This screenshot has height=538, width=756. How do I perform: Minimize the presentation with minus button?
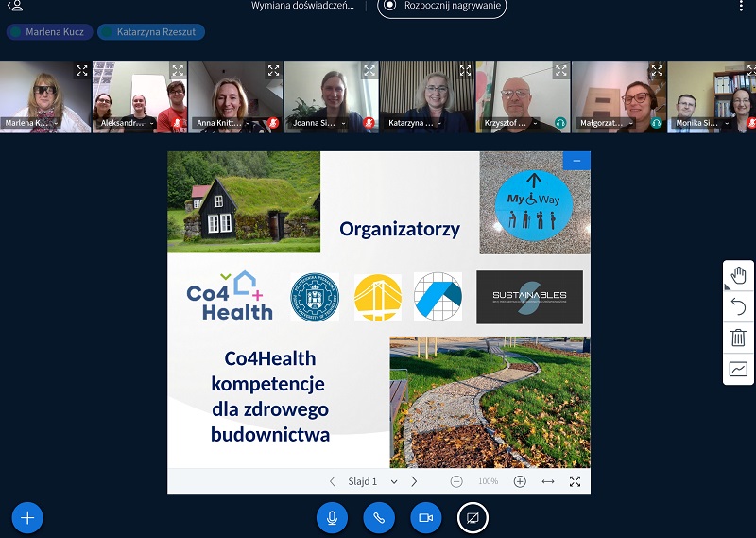click(x=576, y=161)
